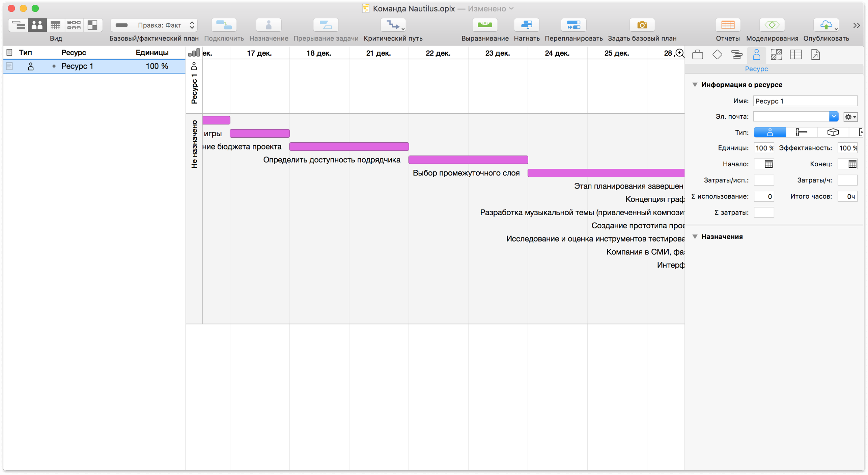Viewport: 868px width, 475px height.
Task: Switch to Network view
Action: (74, 25)
